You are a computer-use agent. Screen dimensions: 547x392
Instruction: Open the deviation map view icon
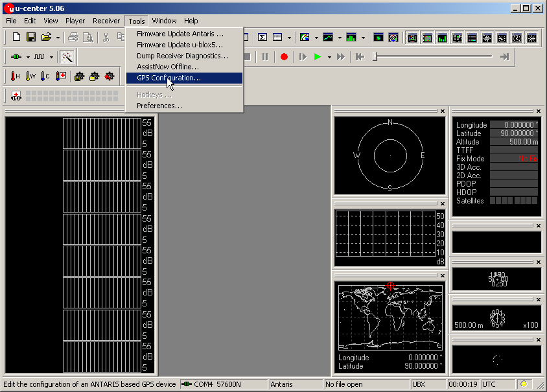point(378,37)
